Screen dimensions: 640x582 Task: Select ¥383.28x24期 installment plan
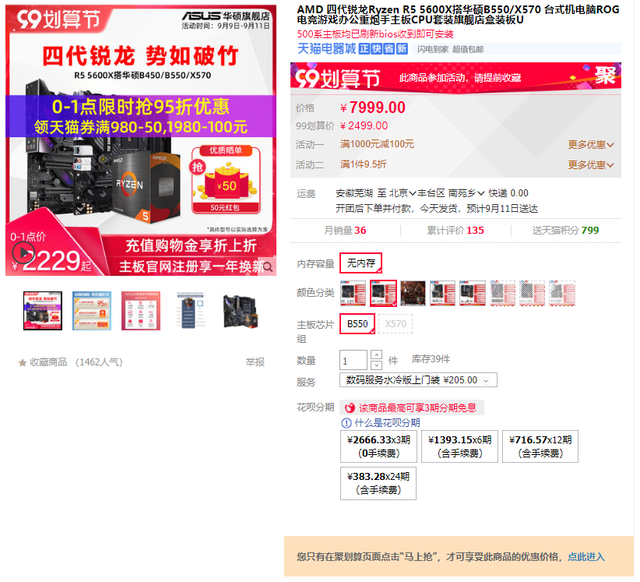pos(378,483)
